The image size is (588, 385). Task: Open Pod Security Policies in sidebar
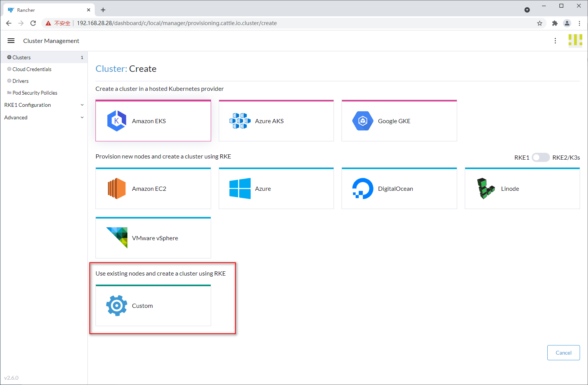[x=44, y=93]
